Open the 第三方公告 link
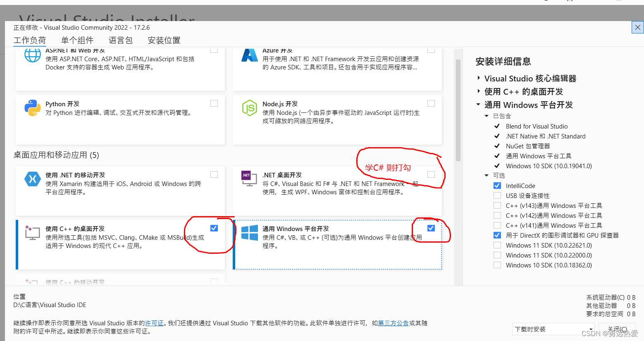 (394, 323)
